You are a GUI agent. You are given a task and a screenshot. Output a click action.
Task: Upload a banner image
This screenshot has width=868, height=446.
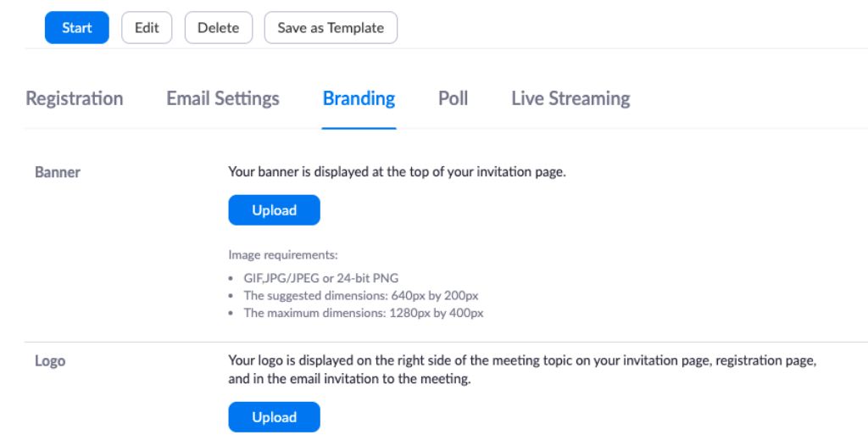coord(274,210)
